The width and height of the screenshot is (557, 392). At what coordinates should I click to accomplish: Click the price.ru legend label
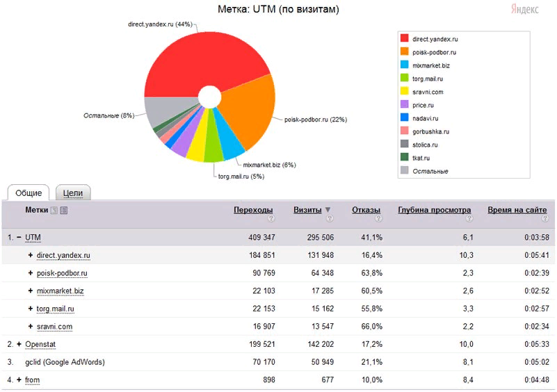coord(423,106)
